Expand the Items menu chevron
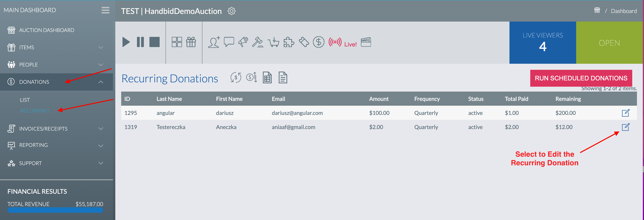The image size is (644, 220). [x=101, y=47]
